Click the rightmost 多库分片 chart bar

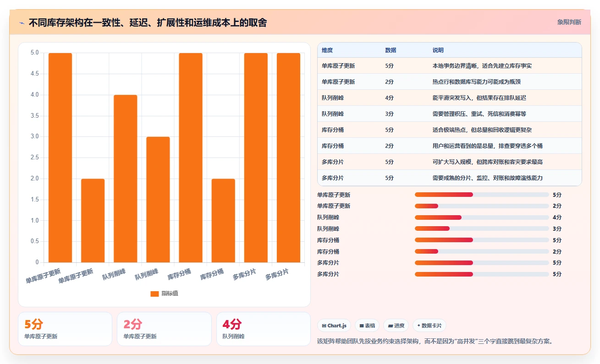tap(288, 158)
